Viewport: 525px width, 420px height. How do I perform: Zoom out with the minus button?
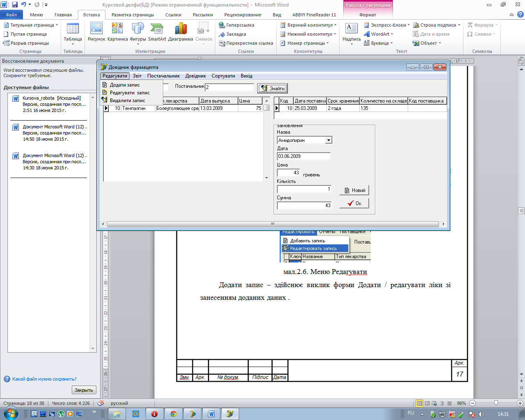coord(472,403)
